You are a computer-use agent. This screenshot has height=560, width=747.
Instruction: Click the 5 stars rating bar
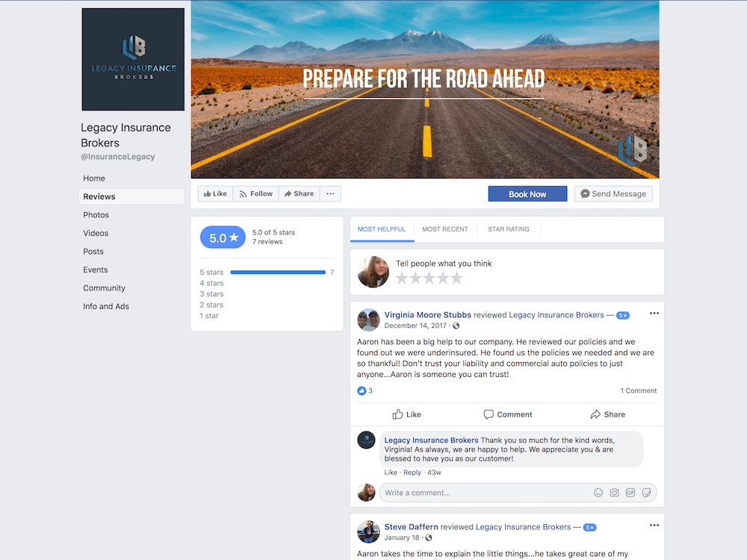pos(278,273)
